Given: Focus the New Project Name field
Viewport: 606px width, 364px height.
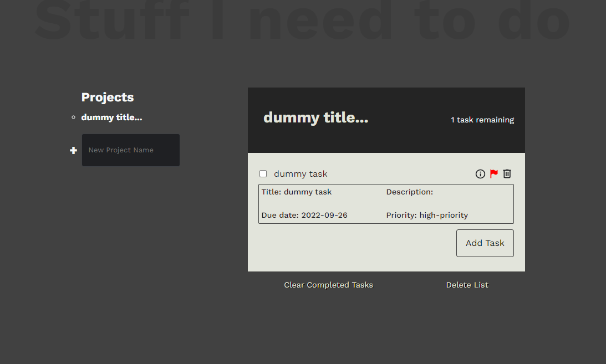Looking at the screenshot, I should [131, 150].
